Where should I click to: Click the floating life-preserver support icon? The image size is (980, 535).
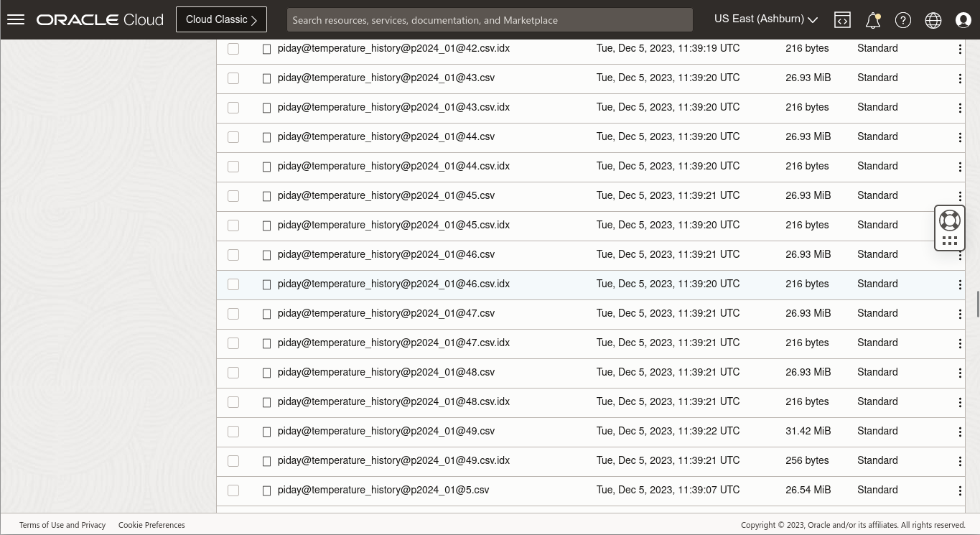tap(949, 220)
